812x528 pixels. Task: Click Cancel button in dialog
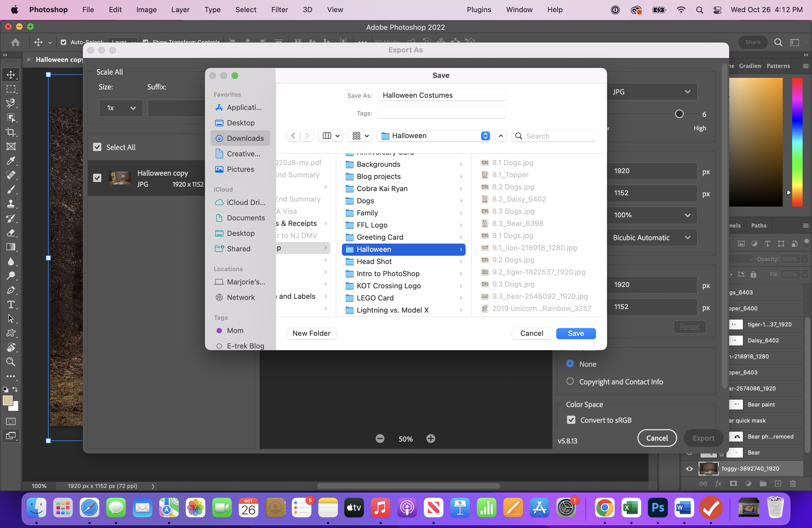[x=531, y=333]
